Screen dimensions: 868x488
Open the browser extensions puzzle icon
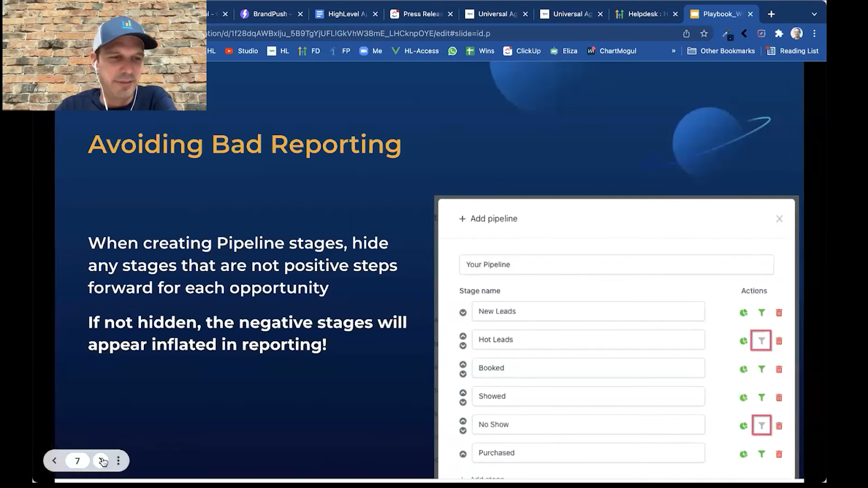coord(779,34)
